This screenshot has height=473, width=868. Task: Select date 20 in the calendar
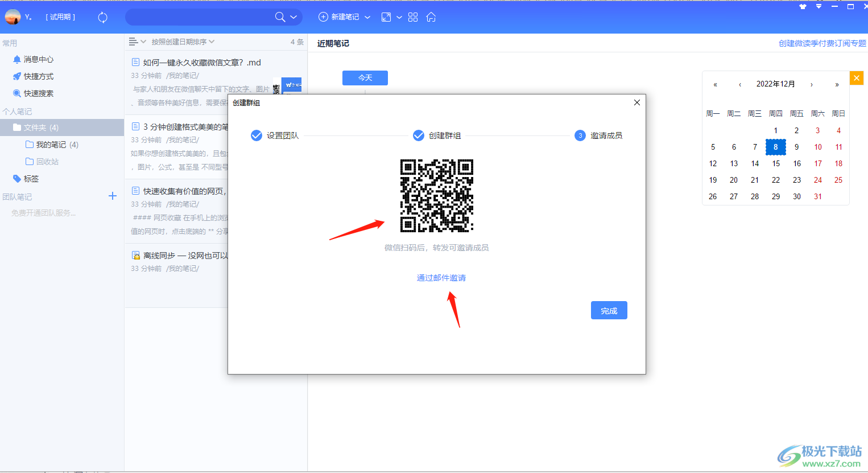point(734,180)
